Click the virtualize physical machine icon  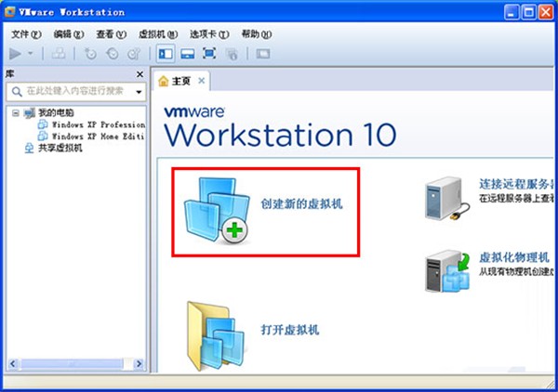click(447, 271)
